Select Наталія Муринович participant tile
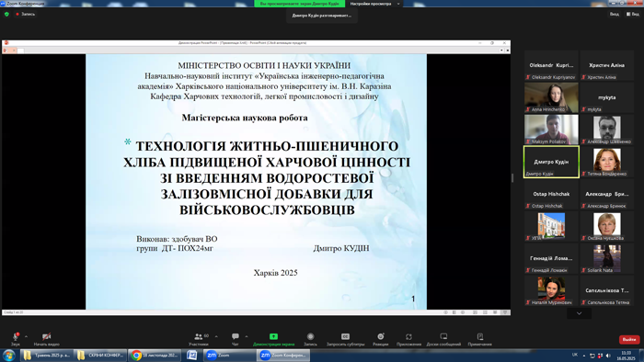The width and height of the screenshot is (644, 362). point(551,290)
